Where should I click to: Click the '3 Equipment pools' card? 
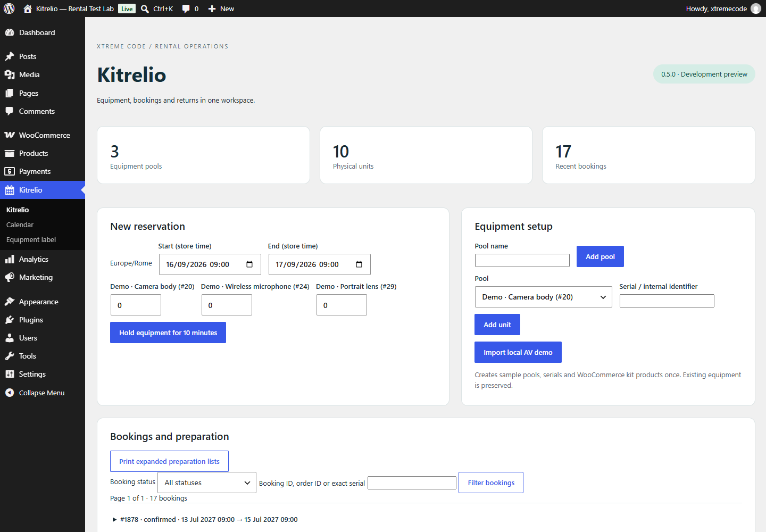point(203,155)
